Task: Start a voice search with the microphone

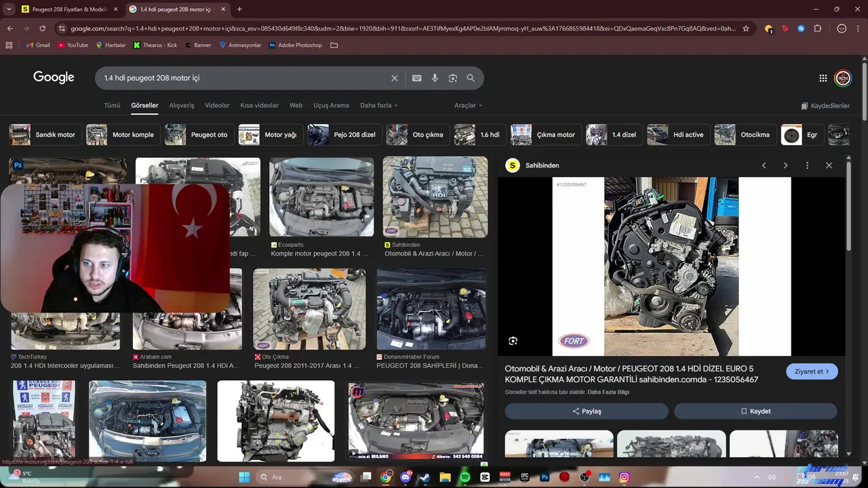Action: [x=435, y=78]
